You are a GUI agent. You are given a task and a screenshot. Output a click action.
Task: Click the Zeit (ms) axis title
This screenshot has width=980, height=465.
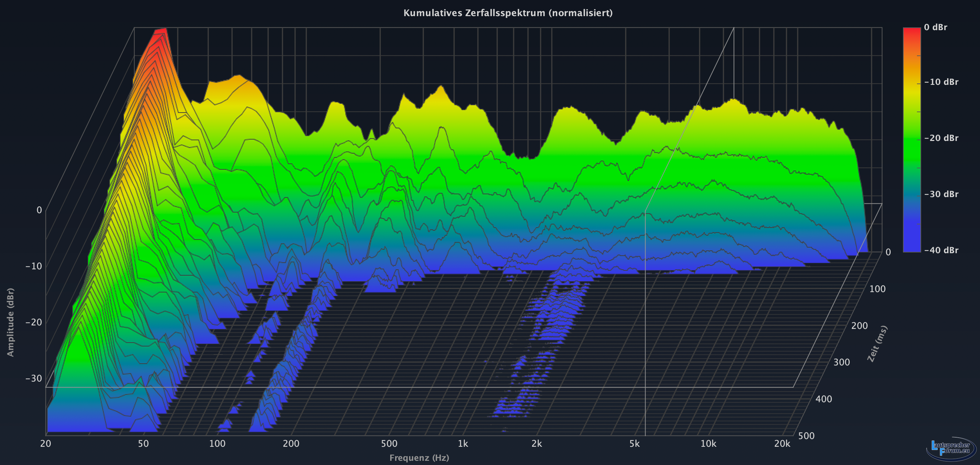pyautogui.click(x=877, y=344)
